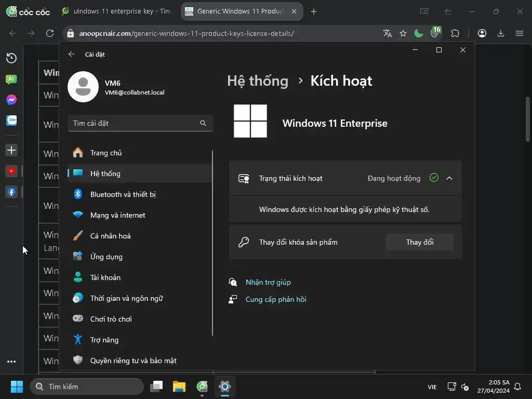
Task: Open browser history sidebar icon
Action: pos(11,58)
